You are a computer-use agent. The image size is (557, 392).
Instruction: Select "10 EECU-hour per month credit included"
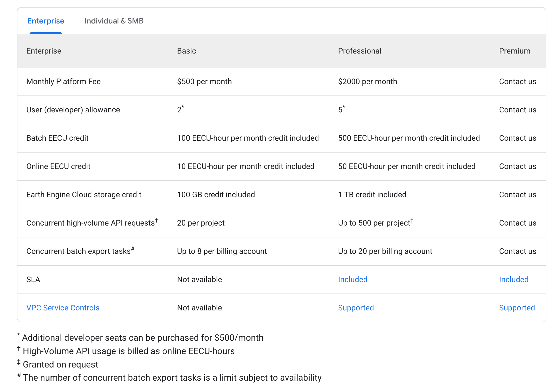tap(246, 166)
